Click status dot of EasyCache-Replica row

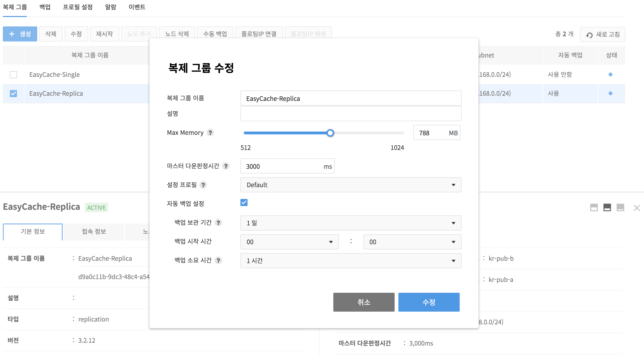(x=610, y=93)
